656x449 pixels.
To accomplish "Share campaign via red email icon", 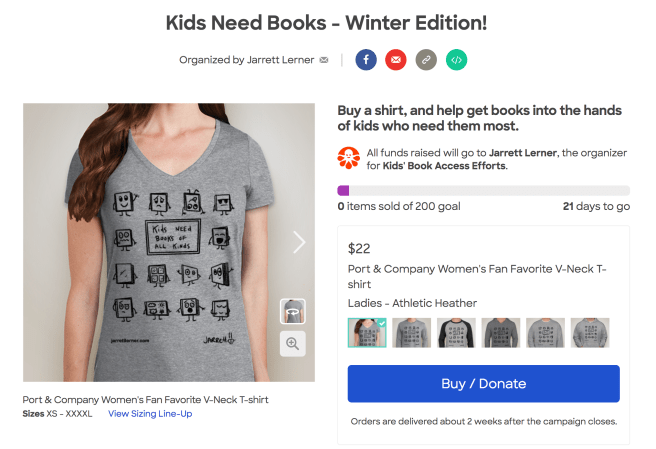I will (396, 60).
